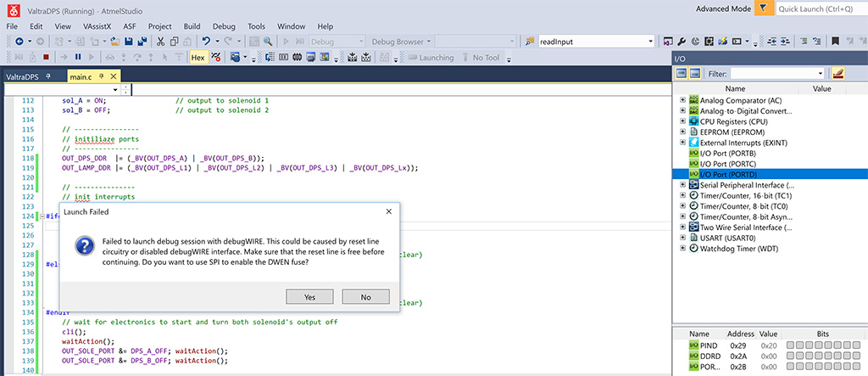Open the Debug menu
868x376 pixels.
point(224,26)
